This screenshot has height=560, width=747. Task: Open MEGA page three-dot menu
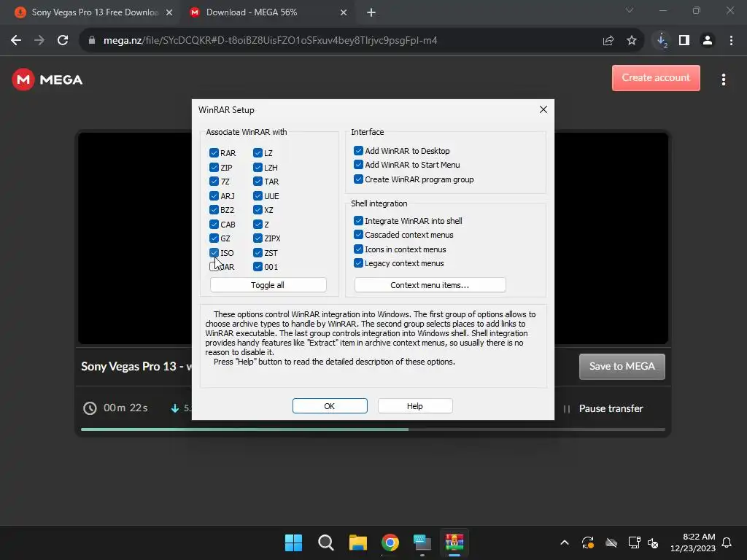724,79
